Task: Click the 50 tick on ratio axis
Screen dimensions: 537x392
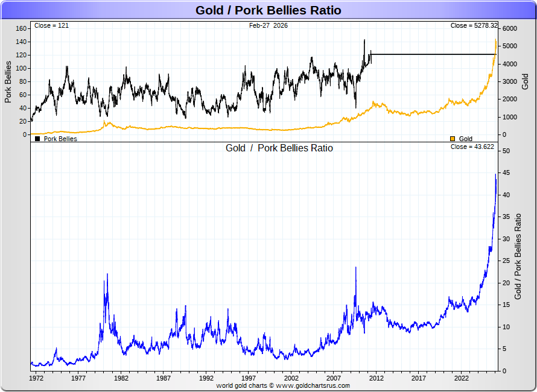Action: click(x=506, y=151)
